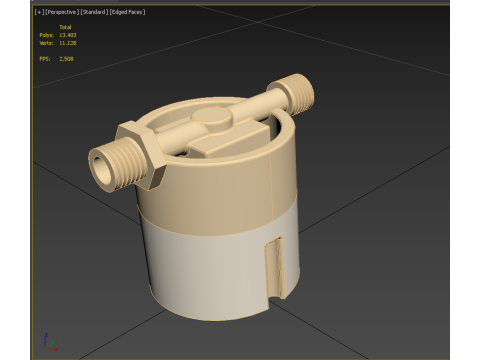Open the [+] viewport general menu
480x360 pixels.
39,12
